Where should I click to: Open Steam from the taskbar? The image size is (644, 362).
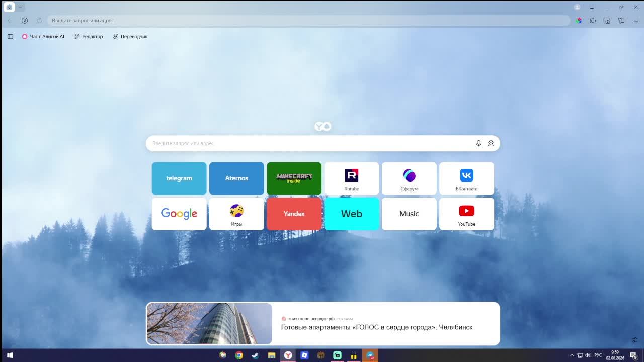point(255,355)
